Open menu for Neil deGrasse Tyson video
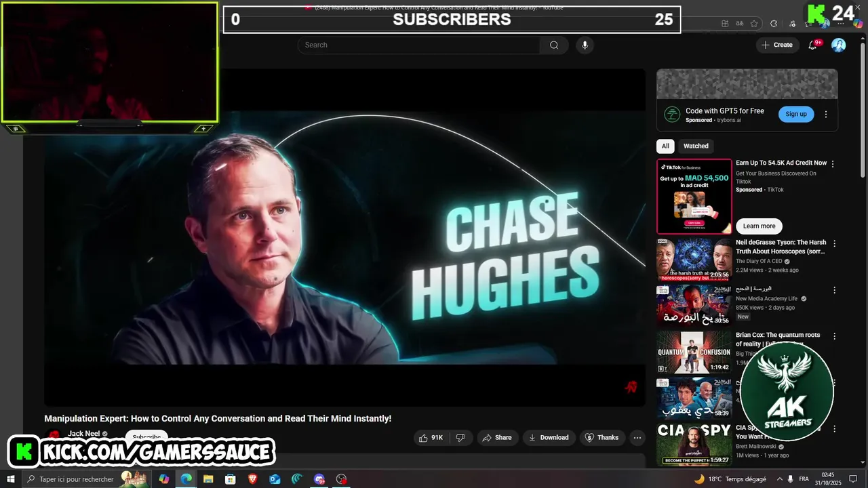The height and width of the screenshot is (488, 868). point(834,243)
